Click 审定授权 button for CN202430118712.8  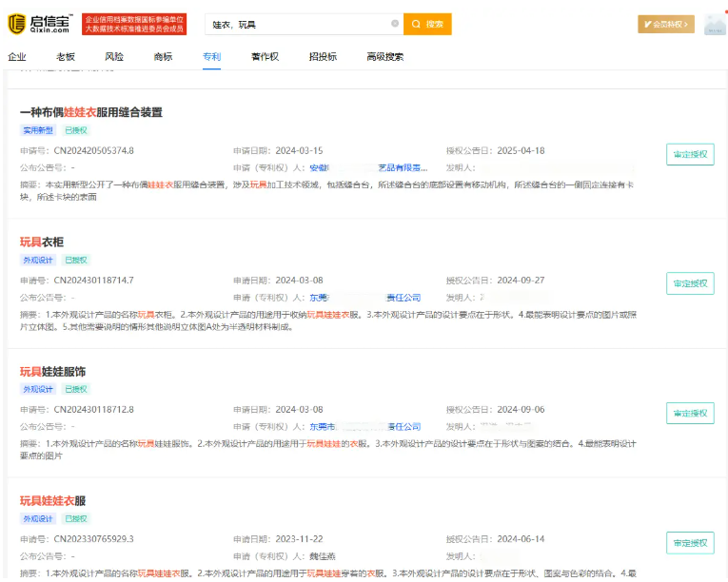[690, 413]
